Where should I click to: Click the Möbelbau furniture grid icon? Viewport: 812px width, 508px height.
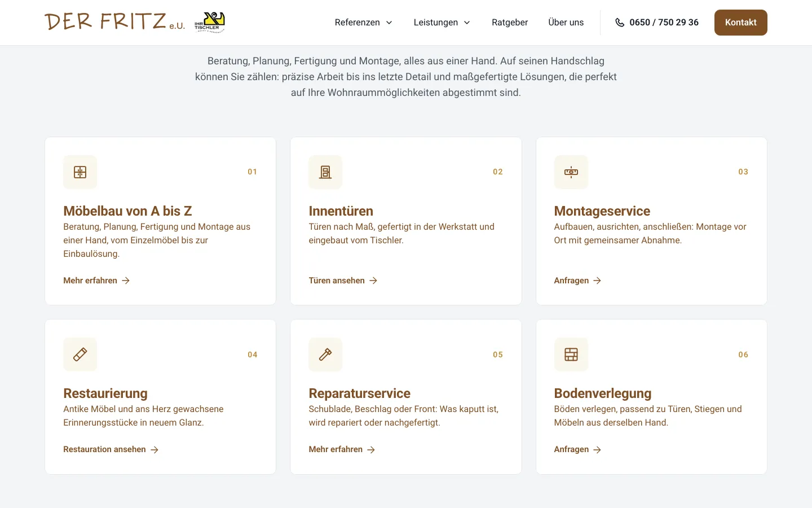(80, 172)
